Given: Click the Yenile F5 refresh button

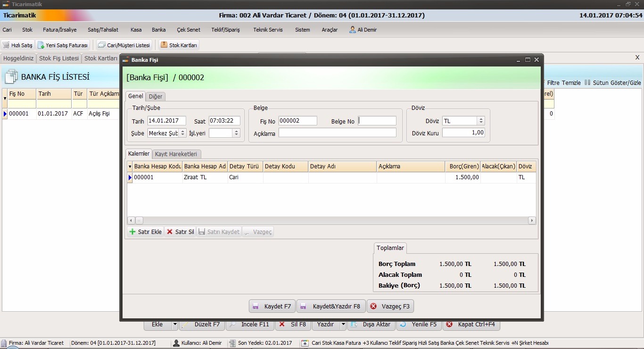Looking at the screenshot, I should coord(419,324).
